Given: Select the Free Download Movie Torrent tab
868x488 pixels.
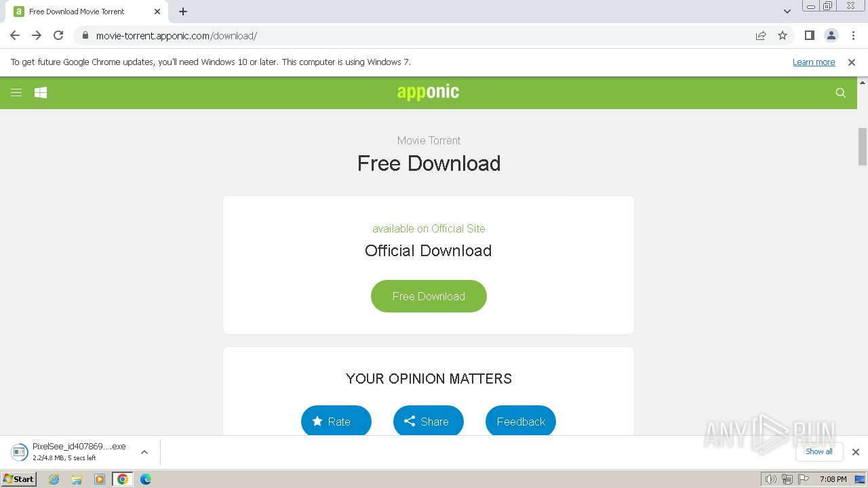Looking at the screenshot, I should pyautogui.click(x=87, y=12).
